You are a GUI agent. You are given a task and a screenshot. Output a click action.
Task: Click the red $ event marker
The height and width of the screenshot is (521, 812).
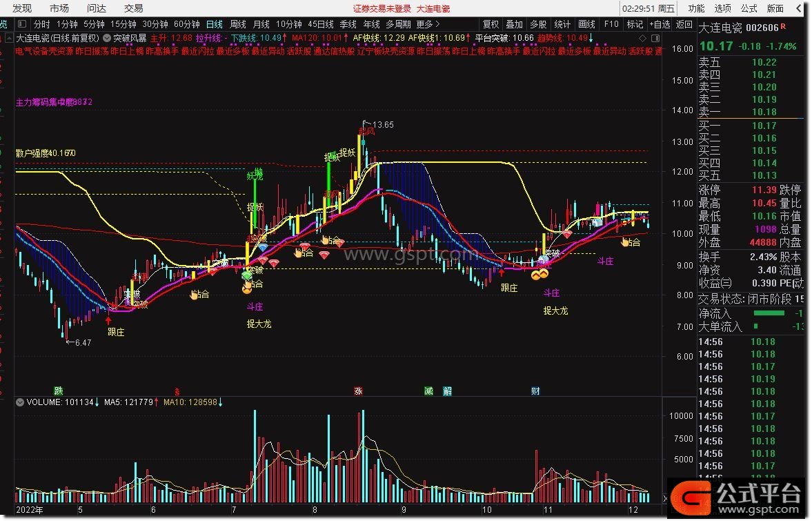177,391
